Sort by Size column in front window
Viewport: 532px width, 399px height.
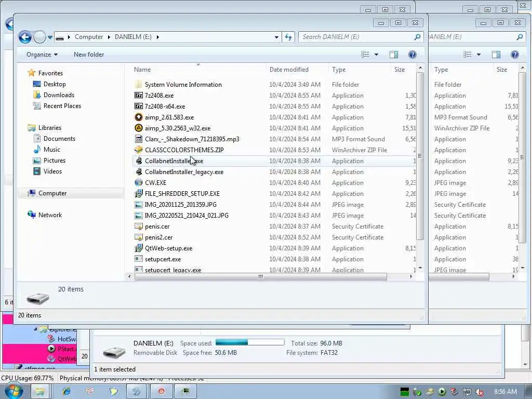pyautogui.click(x=403, y=70)
